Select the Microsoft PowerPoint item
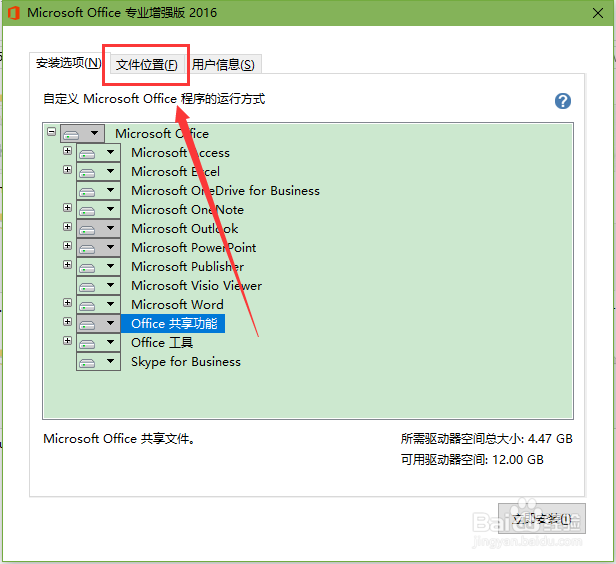Screen dimensions: 616x564 click(194, 247)
